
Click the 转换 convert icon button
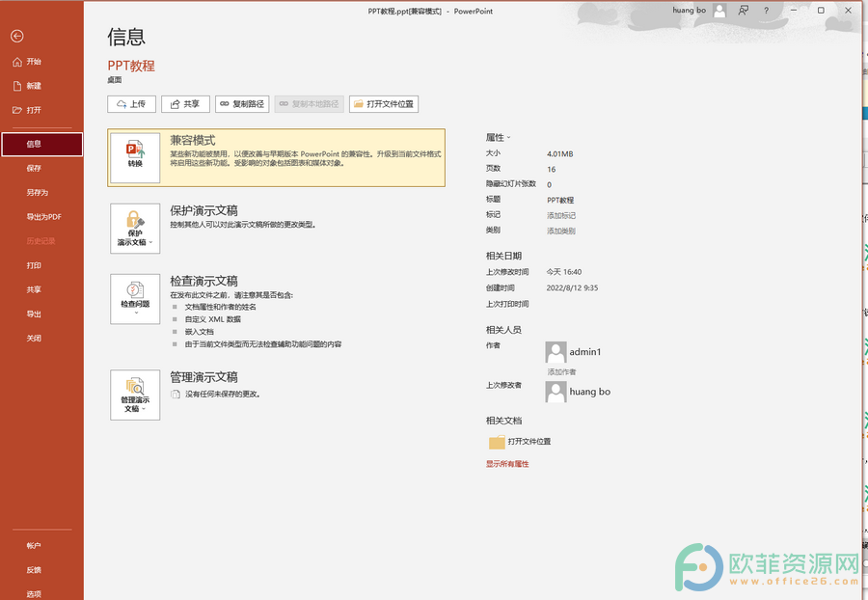click(x=135, y=158)
